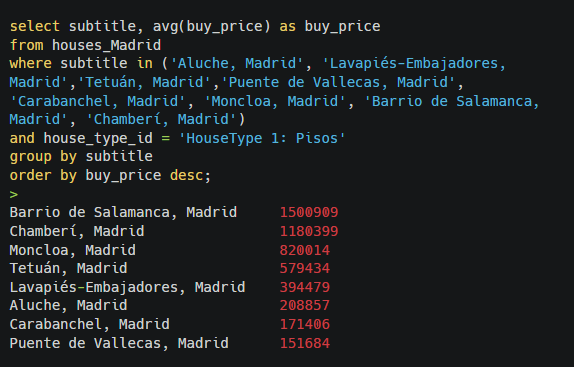Click the 'Carabanchel, Madrid' string in the where clause
574x367 pixels.
pyautogui.click(x=98, y=101)
